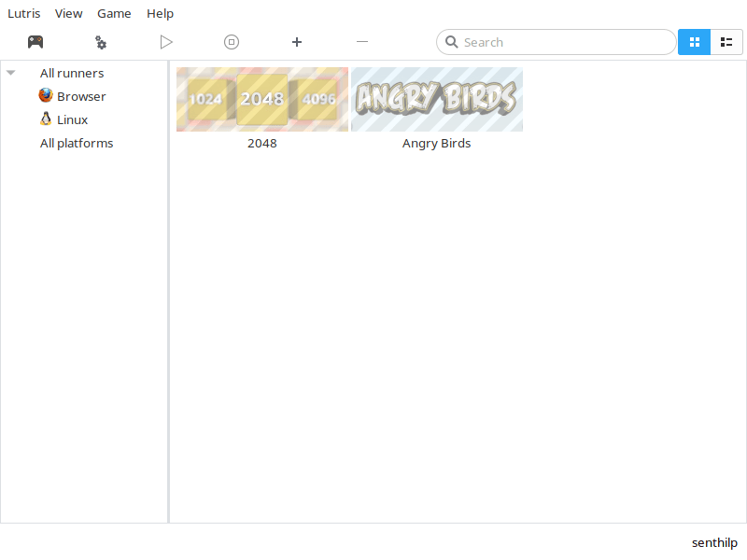Screen dimensions: 747x560
Task: Click the Firefox Browser runner icon
Action: [46, 96]
